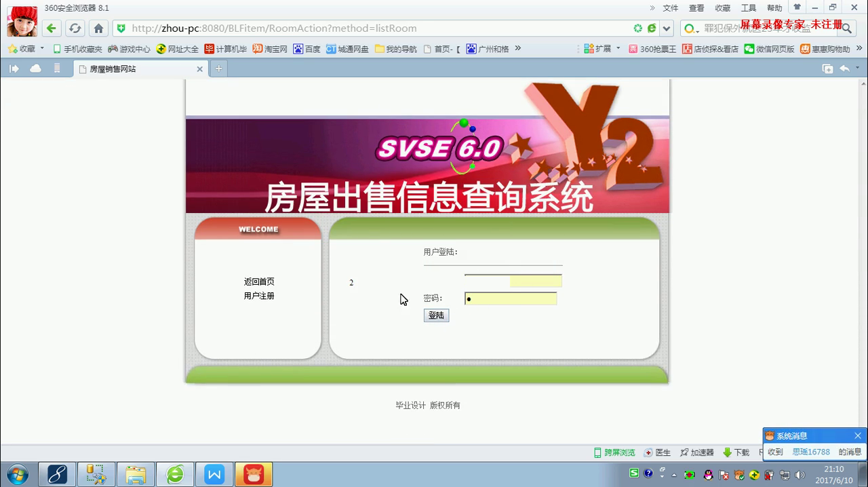Click the green shield security icon in address bar
The height and width of the screenshot is (487, 868).
click(121, 28)
